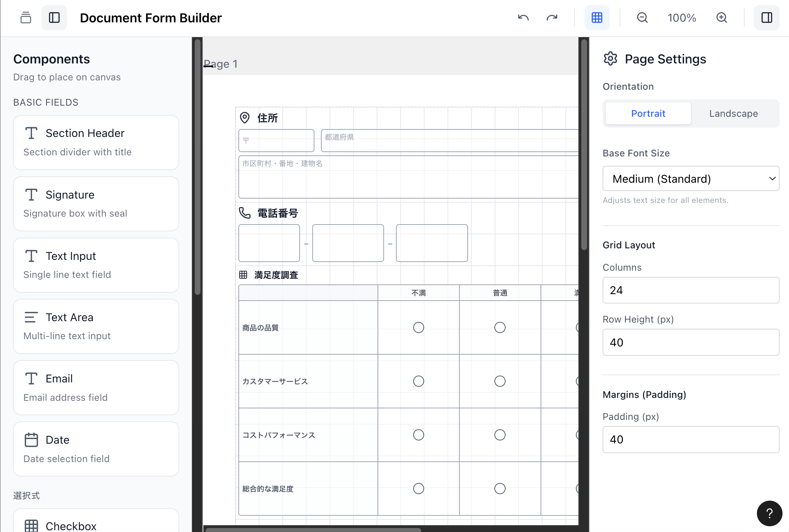
Task: Click the canvas vertical scrollbar
Action: pos(584,144)
